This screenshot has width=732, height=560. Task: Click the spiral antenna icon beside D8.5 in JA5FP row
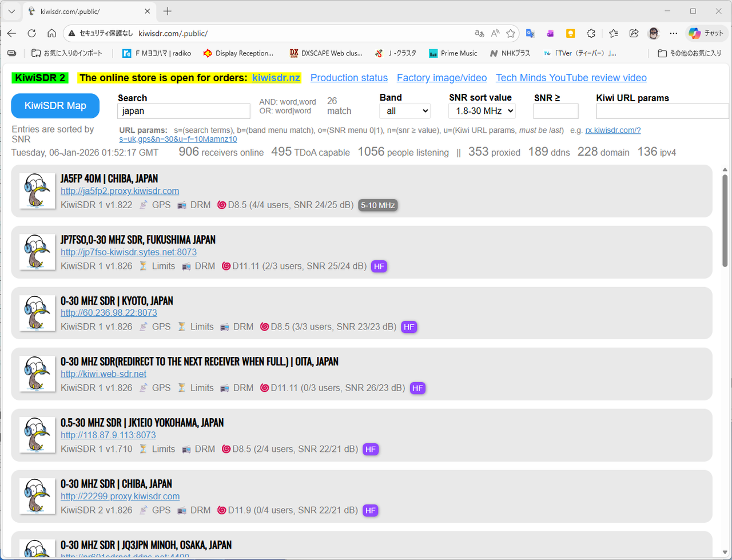click(x=222, y=205)
